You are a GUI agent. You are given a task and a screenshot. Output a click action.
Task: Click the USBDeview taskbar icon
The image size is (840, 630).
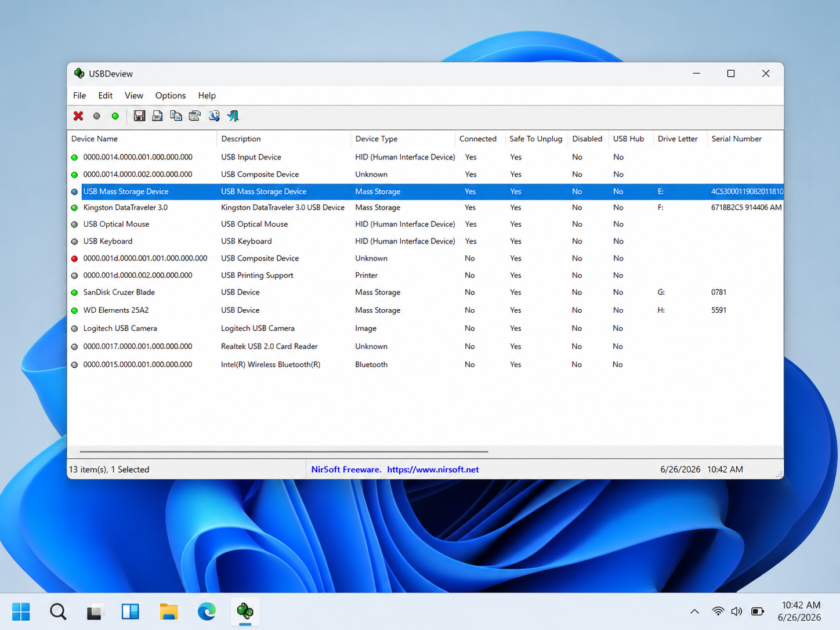(x=245, y=611)
